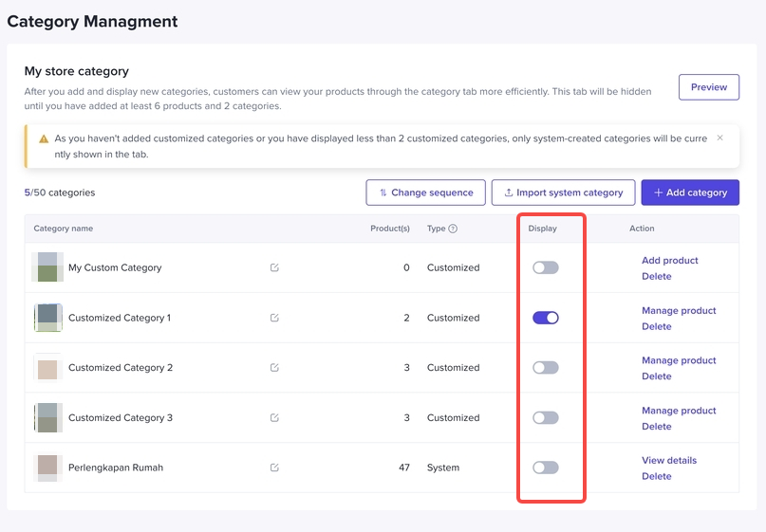Image resolution: width=766 pixels, height=532 pixels.
Task: Click the Add category button
Action: [690, 193]
